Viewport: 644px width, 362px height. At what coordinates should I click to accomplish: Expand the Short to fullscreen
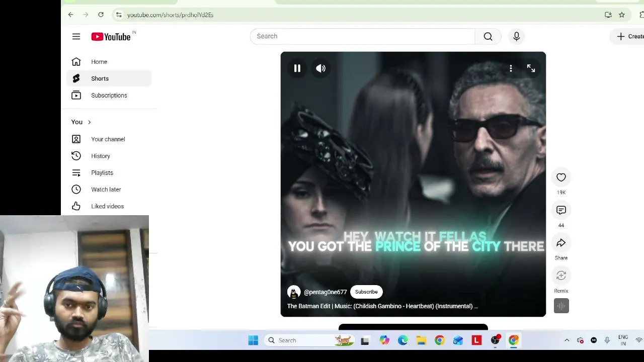pyautogui.click(x=531, y=68)
